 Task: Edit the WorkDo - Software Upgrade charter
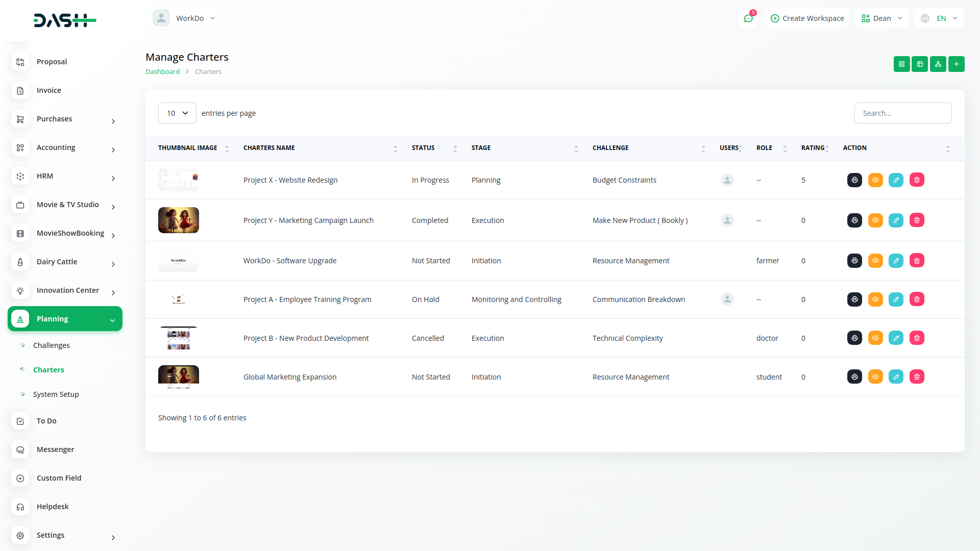click(x=896, y=261)
